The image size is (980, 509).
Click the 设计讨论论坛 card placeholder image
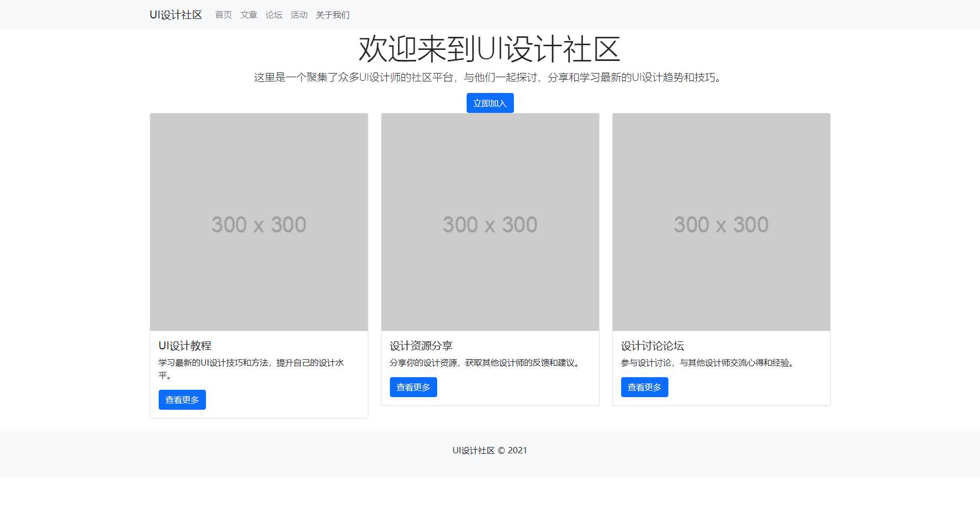tap(721, 223)
